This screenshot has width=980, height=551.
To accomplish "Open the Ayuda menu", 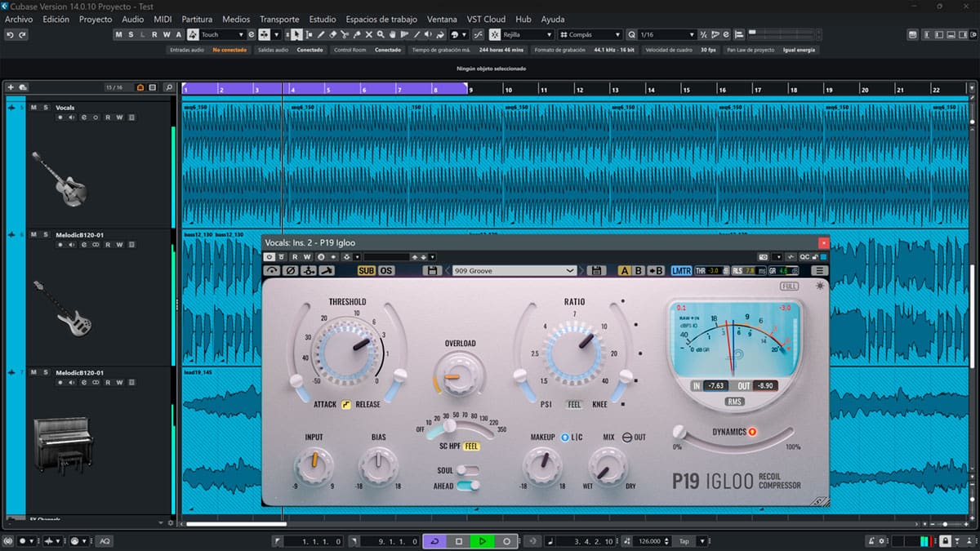I will click(x=553, y=19).
